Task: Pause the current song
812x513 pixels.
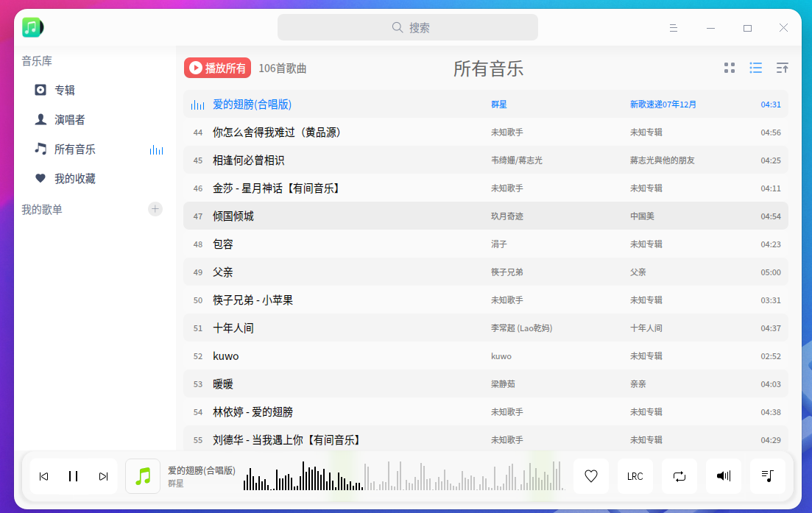Action: 73,476
